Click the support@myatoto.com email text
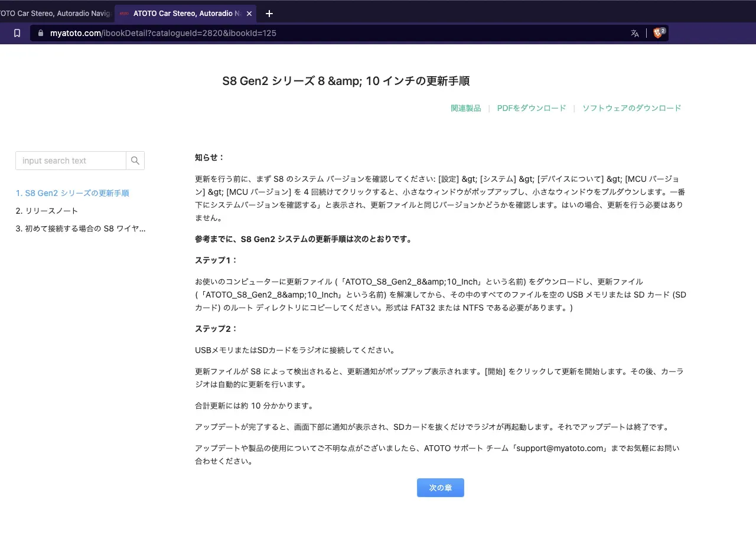 click(x=560, y=448)
